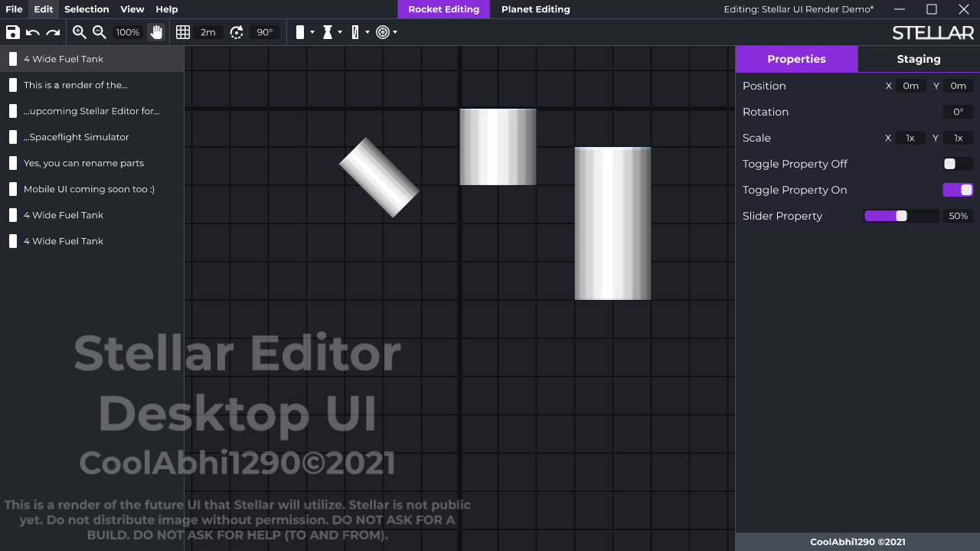This screenshot has width=980, height=551.
Task: Open dropdown arrow next to fuel tank icon
Action: 312,32
